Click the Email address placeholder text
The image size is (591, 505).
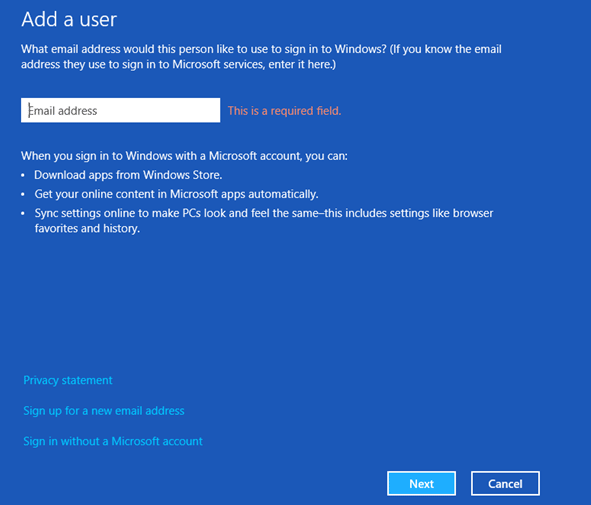(63, 111)
